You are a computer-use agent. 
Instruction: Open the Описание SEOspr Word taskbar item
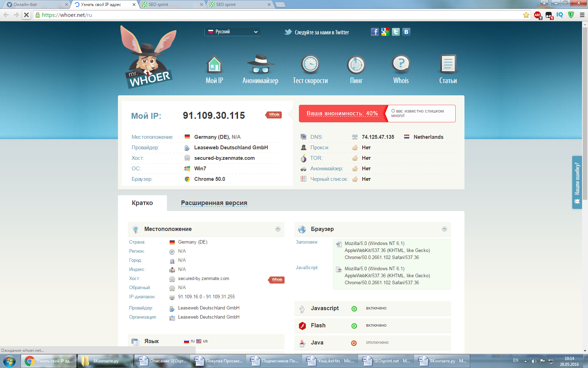click(162, 361)
